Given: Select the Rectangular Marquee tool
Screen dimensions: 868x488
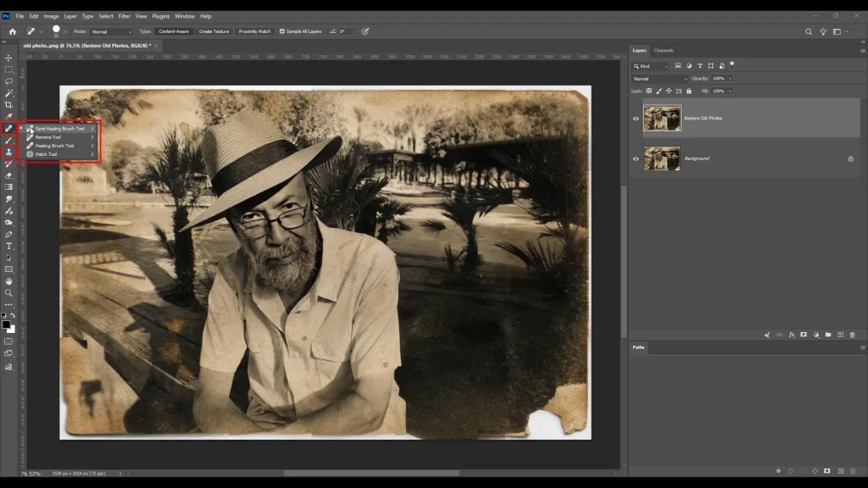Looking at the screenshot, I should point(8,69).
